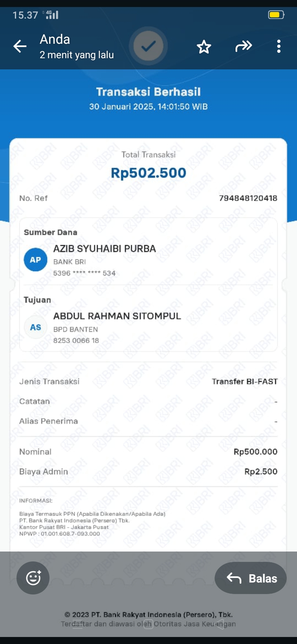Tap the Rp2.500 admin fee value
297x644 pixels.
click(x=261, y=471)
